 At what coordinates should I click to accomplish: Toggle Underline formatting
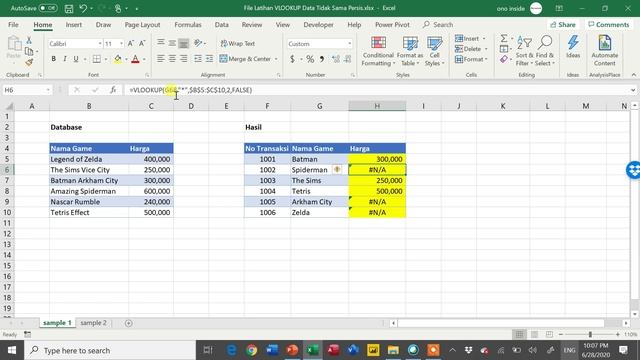[76, 59]
